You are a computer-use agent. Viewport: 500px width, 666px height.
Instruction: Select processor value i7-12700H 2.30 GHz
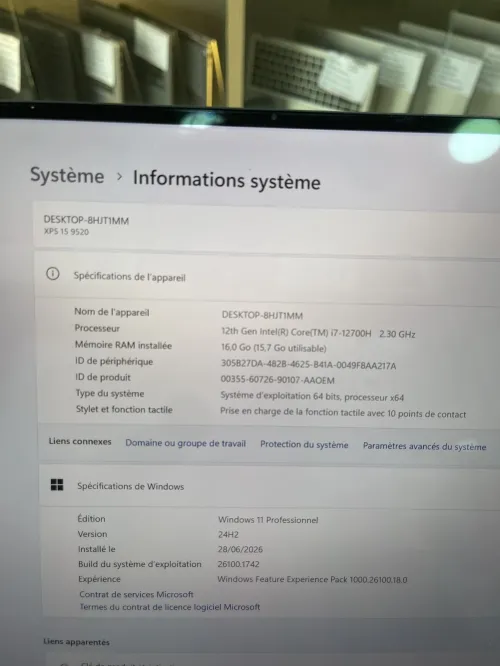coord(318,333)
